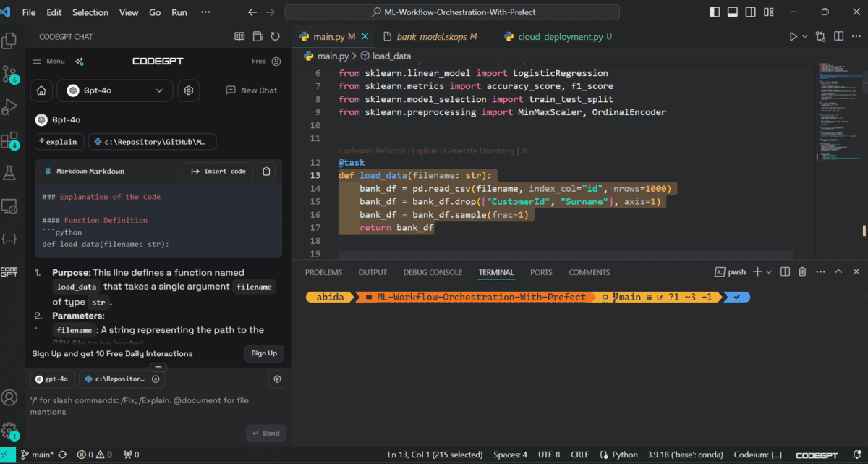Screen dimensions: 868x464
Task: Send the chat message
Action: tap(265, 434)
